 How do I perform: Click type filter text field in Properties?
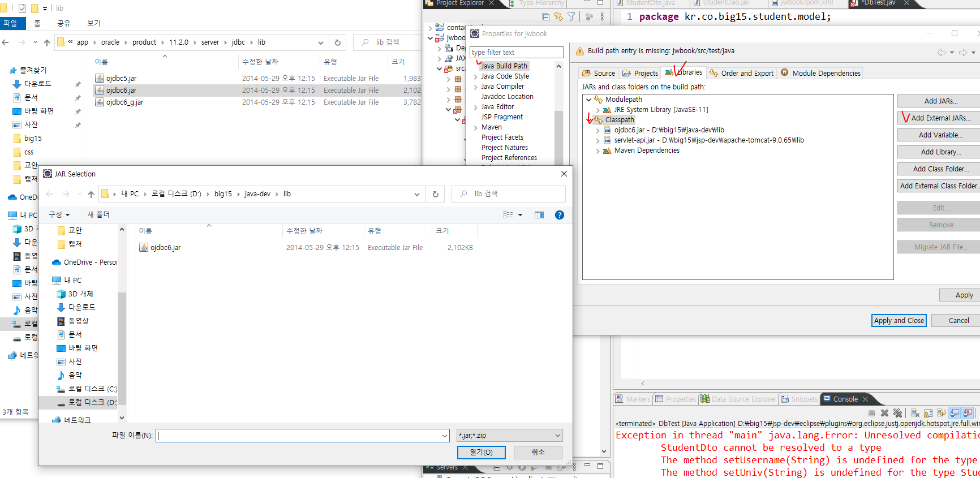point(517,53)
